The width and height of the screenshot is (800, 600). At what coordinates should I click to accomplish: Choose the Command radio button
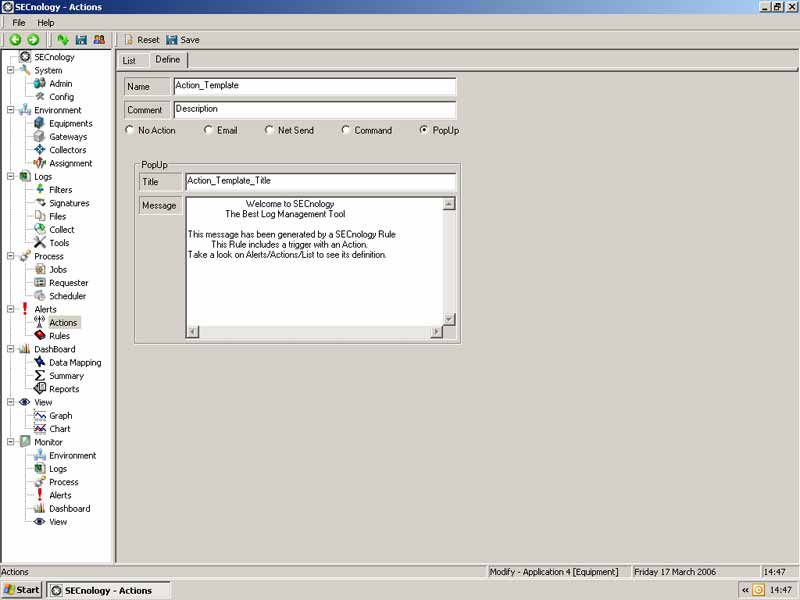(346, 130)
